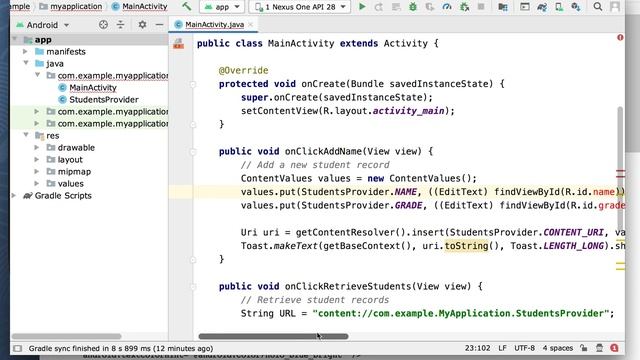Click the Make Project hammer icon

[x=187, y=7]
